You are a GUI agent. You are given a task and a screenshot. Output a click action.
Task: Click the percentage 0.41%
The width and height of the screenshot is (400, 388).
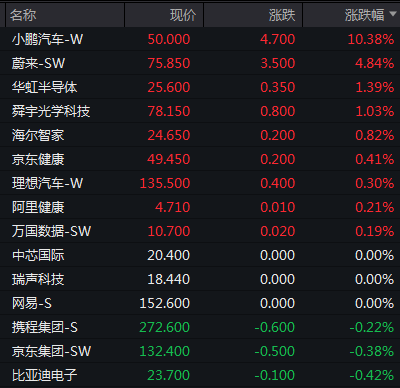375,159
